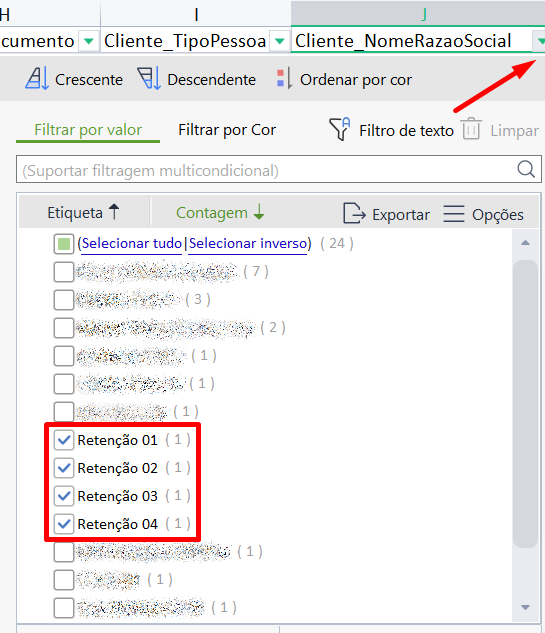The height and width of the screenshot is (633, 545).
Task: Switch to the Filtrar por Cor tab
Action: pyautogui.click(x=227, y=130)
